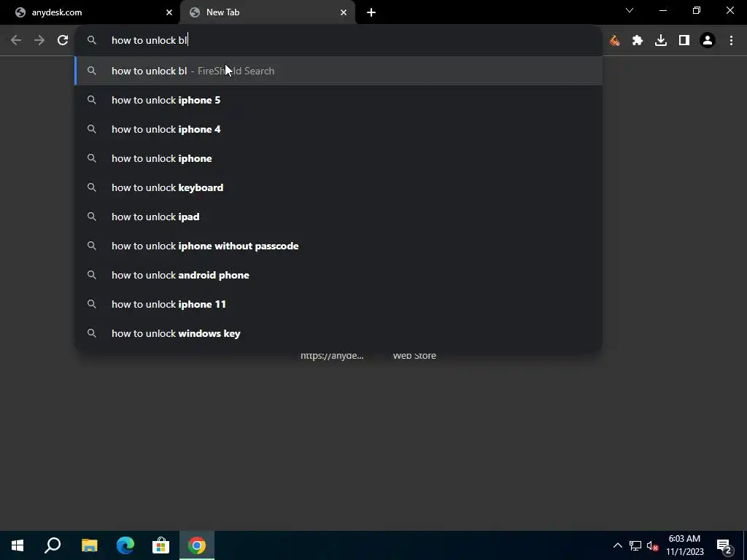Open the Web Store shortcut

pos(414,356)
